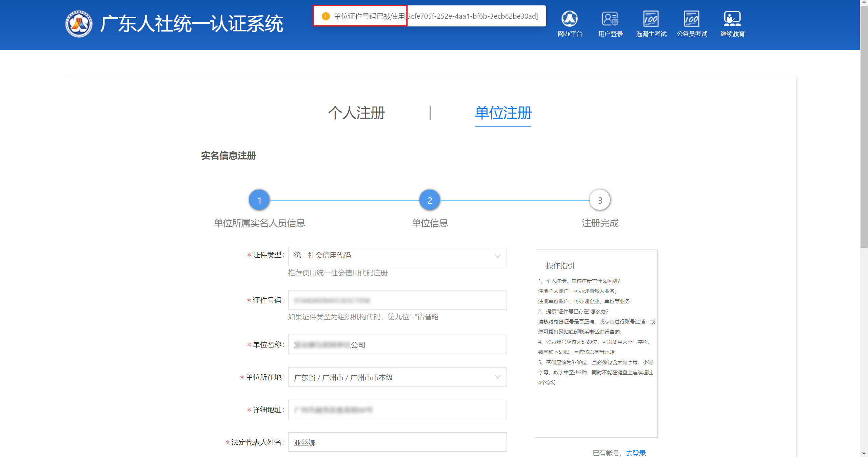Screen dimensions: 868x457
Task: Expand the 证件类型 dropdown arrow
Action: [497, 256]
